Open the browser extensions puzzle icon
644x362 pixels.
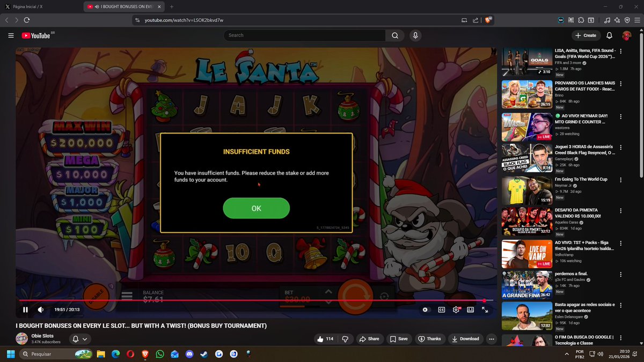coord(581,20)
